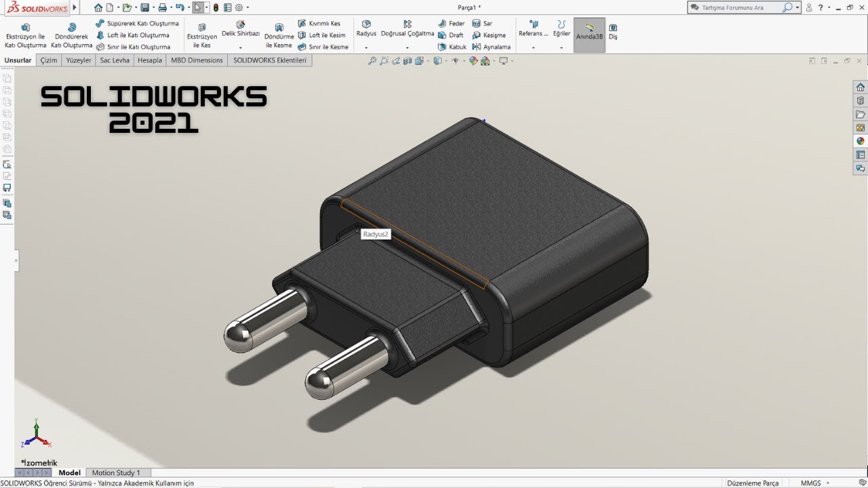Click the Kesişme intersect tool
Screen dimensions: 868x488
pos(489,35)
